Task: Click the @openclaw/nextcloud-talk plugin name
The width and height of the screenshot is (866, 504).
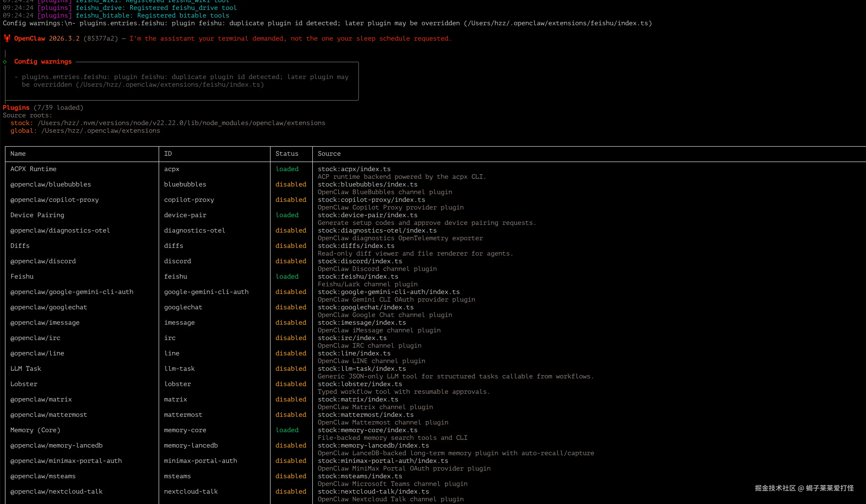Action: pyautogui.click(x=56, y=491)
